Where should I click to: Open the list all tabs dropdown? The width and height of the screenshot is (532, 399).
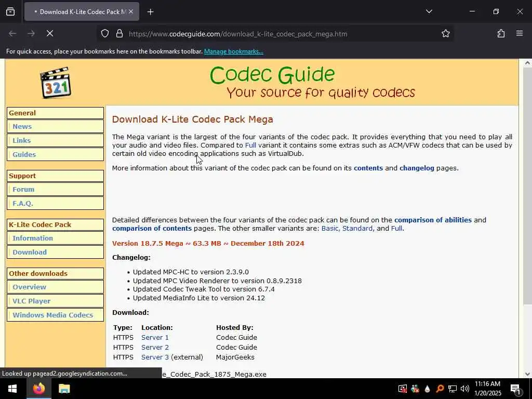(429, 11)
